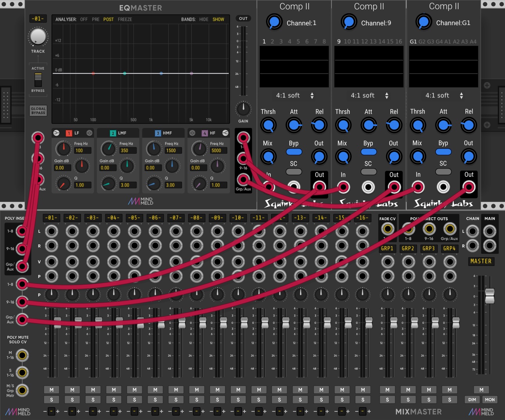The width and height of the screenshot is (505, 420).
Task: Open the 4:1 soft ratio dropdown for Channel 1
Action: point(295,95)
